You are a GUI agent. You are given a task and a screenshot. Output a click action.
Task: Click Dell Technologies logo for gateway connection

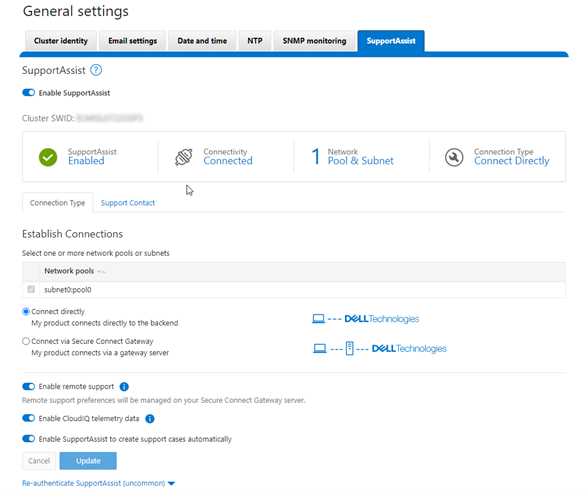409,349
